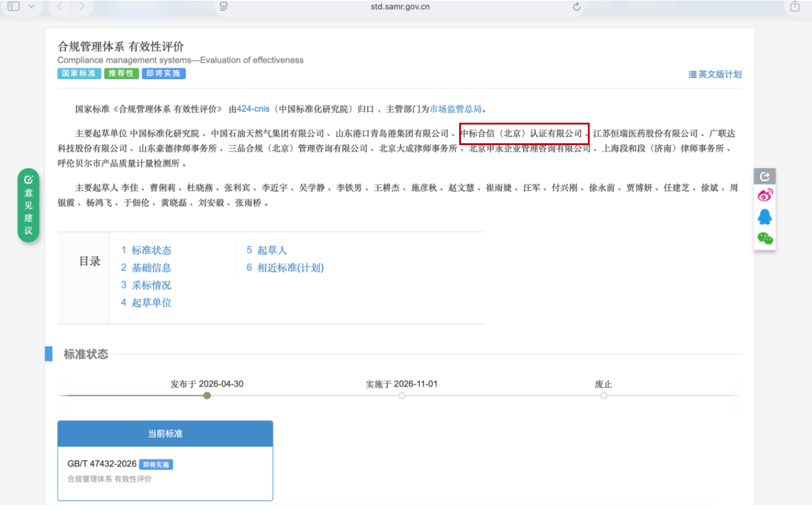
Task: Click the gray share arrow icon
Action: pos(765,177)
